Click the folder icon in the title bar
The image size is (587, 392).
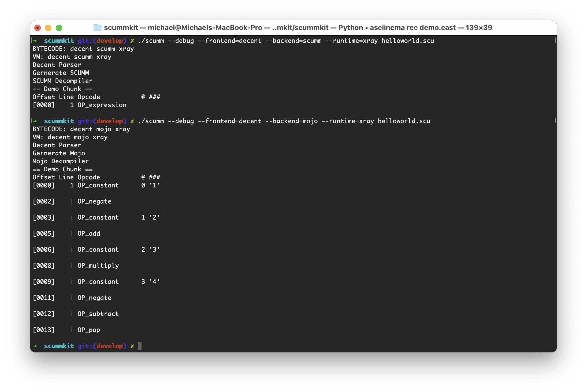point(97,28)
